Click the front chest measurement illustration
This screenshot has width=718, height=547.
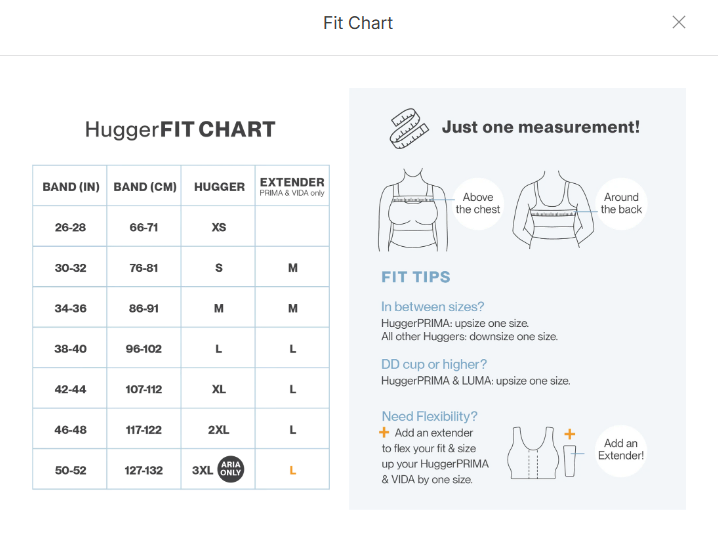pyautogui.click(x=411, y=211)
